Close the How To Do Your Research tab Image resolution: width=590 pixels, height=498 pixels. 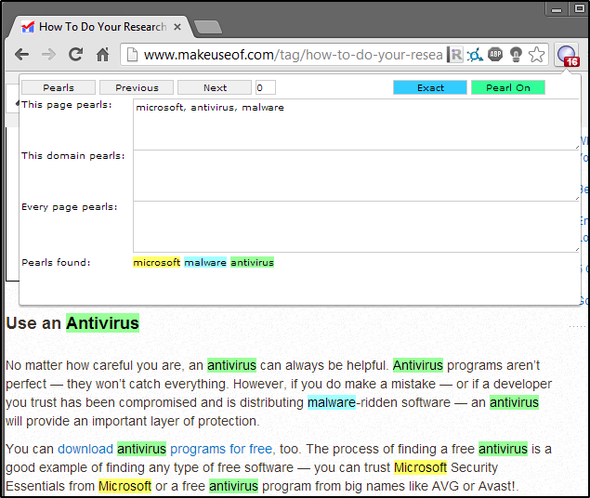(177, 27)
